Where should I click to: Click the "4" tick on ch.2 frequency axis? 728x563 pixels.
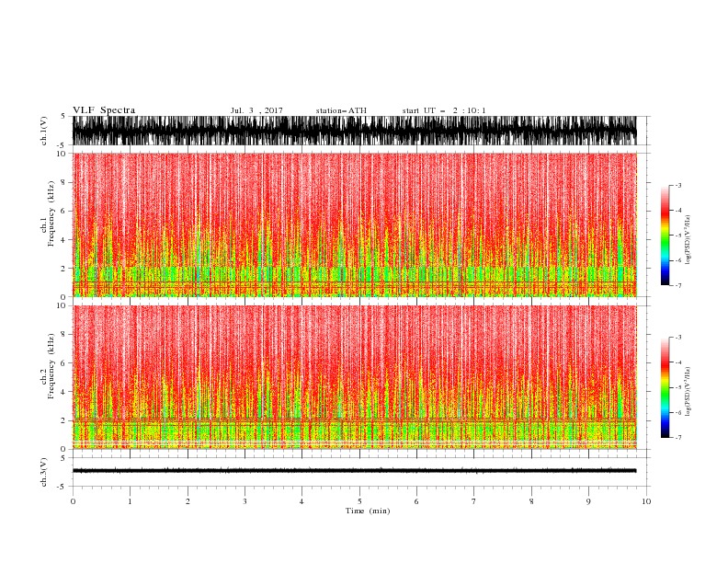click(63, 392)
